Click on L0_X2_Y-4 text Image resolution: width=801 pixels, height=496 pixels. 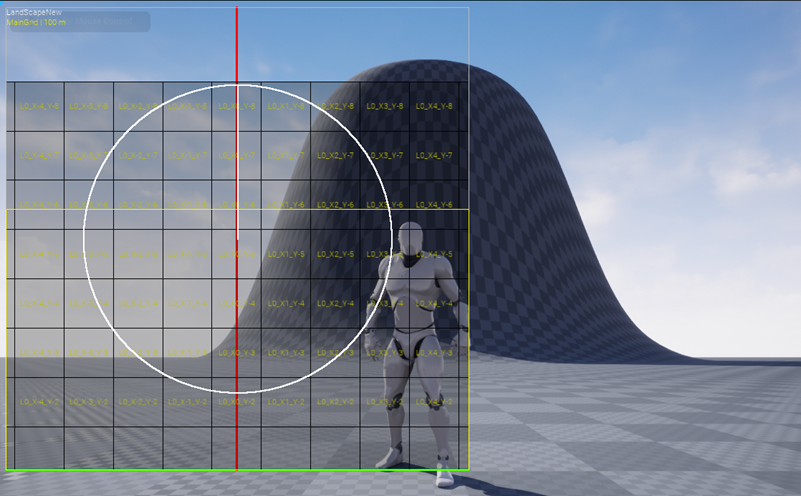(x=336, y=303)
